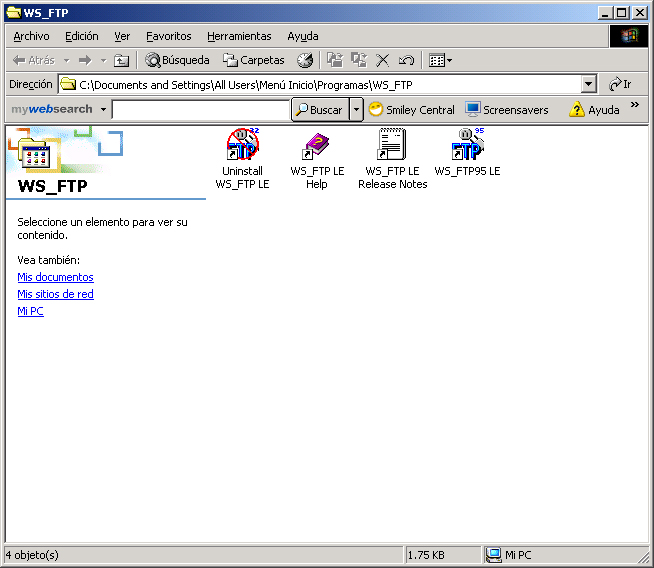
Task: Open the mywebsearch logo dropdown
Action: 103,110
